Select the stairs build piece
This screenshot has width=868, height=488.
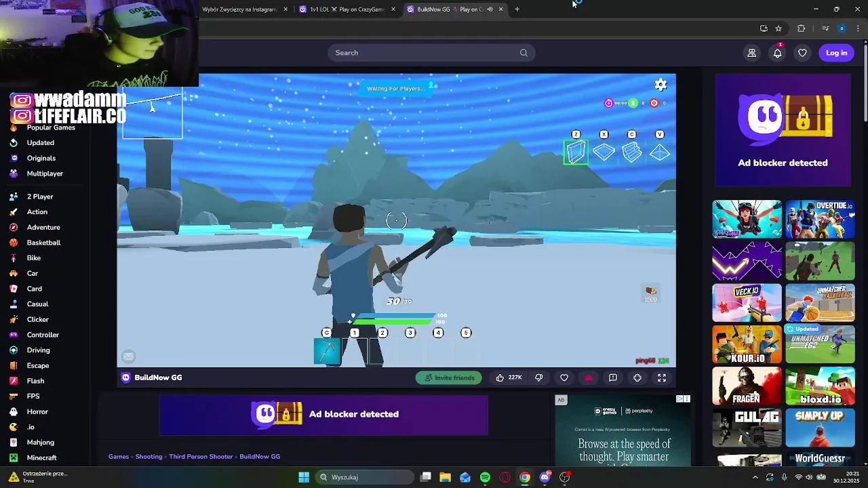(631, 152)
